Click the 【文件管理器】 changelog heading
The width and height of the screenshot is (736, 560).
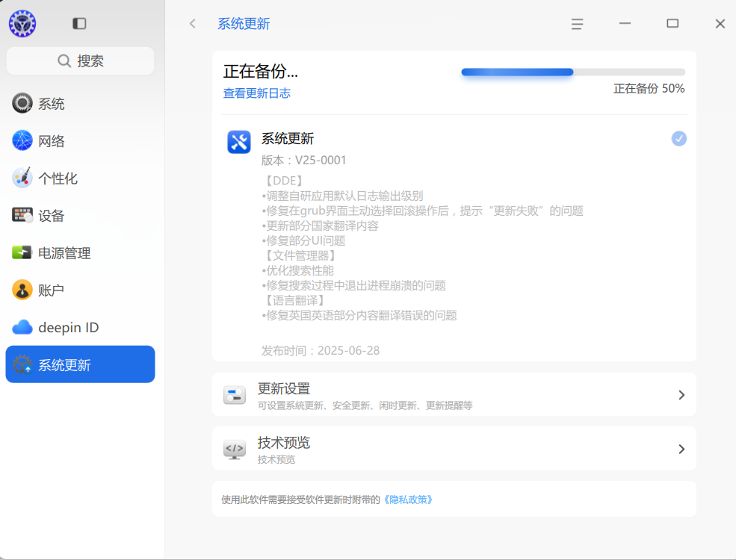(x=300, y=255)
